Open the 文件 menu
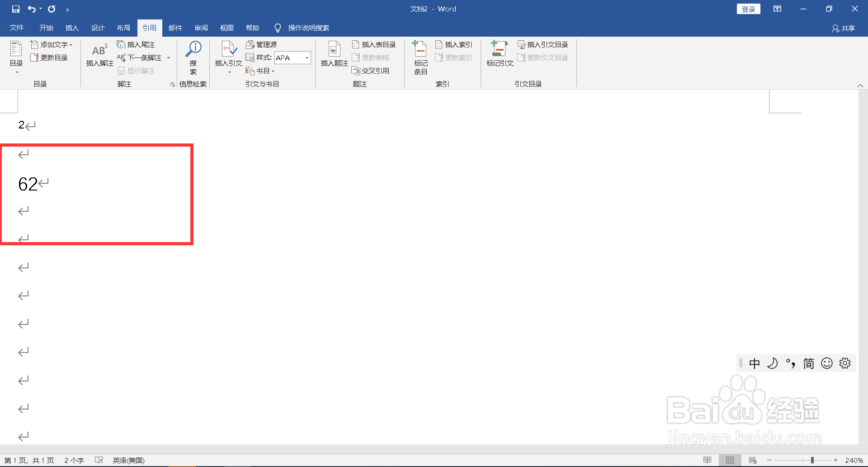The image size is (868, 467). pyautogui.click(x=17, y=28)
